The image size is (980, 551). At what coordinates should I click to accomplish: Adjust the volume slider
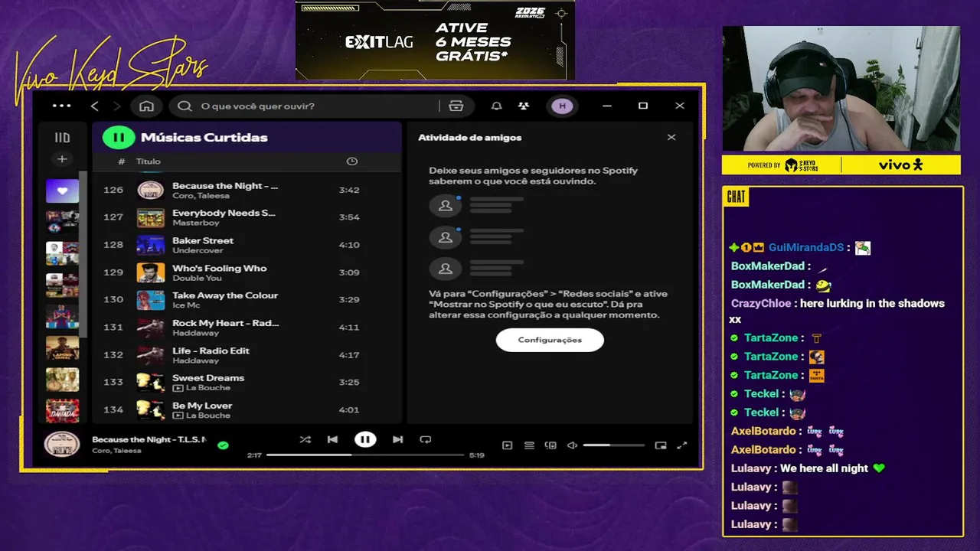coord(613,445)
